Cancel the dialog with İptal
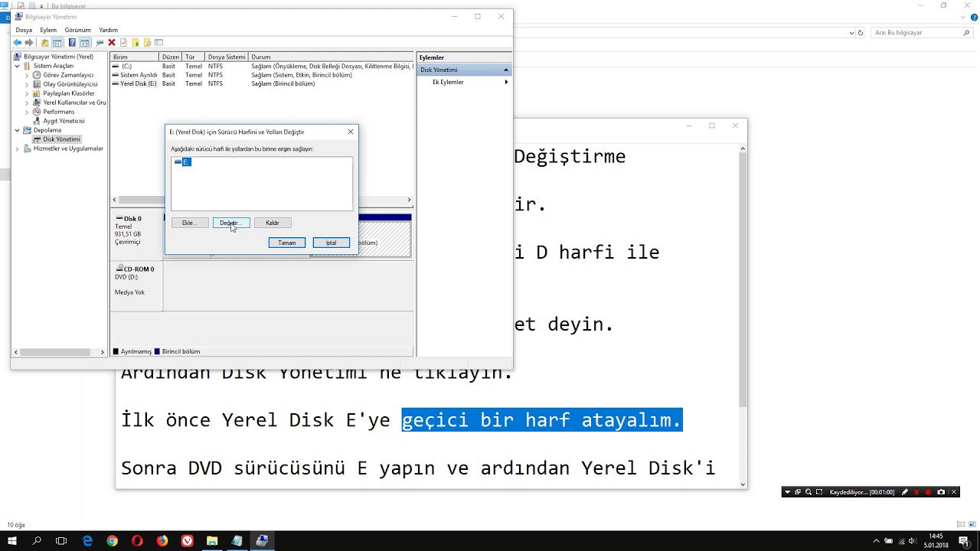 point(331,243)
